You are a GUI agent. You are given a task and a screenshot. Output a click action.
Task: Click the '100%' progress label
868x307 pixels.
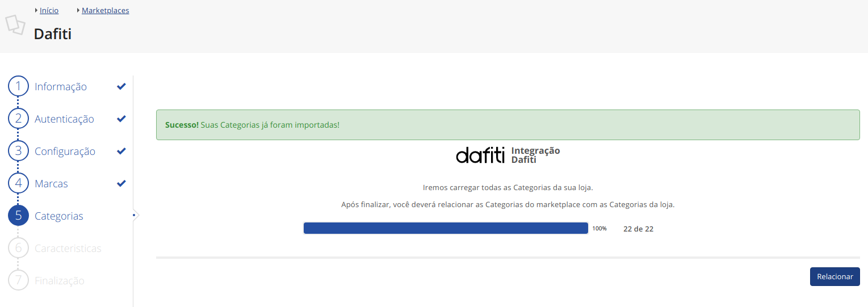[x=599, y=228]
